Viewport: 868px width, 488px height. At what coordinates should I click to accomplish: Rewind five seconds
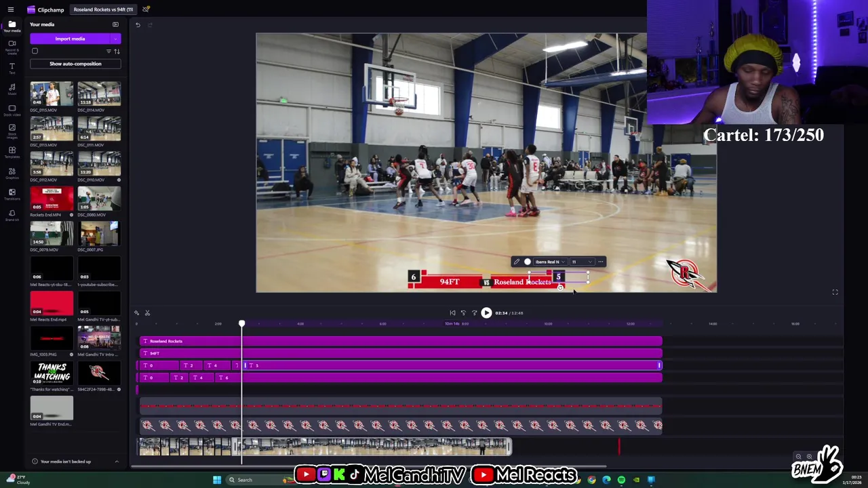point(463,313)
